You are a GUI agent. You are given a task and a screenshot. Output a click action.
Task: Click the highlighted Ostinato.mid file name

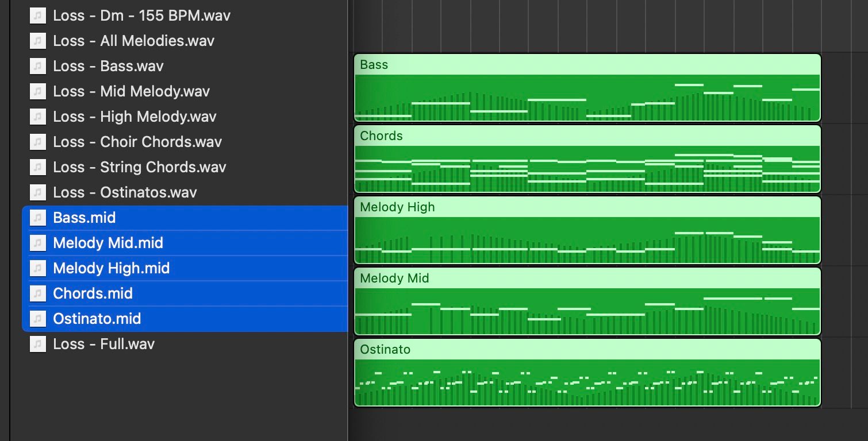[x=97, y=319]
